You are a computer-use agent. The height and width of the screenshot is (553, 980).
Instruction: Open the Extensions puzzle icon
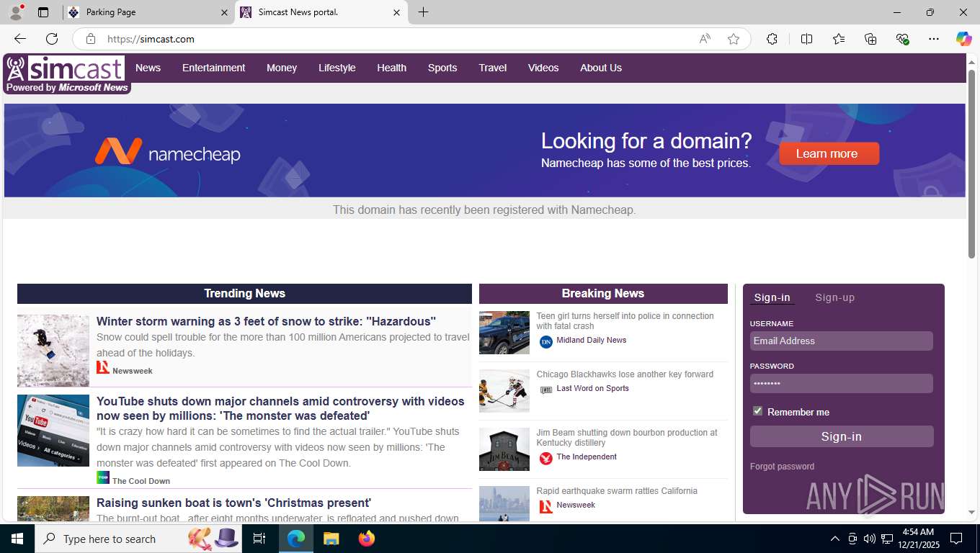point(772,39)
